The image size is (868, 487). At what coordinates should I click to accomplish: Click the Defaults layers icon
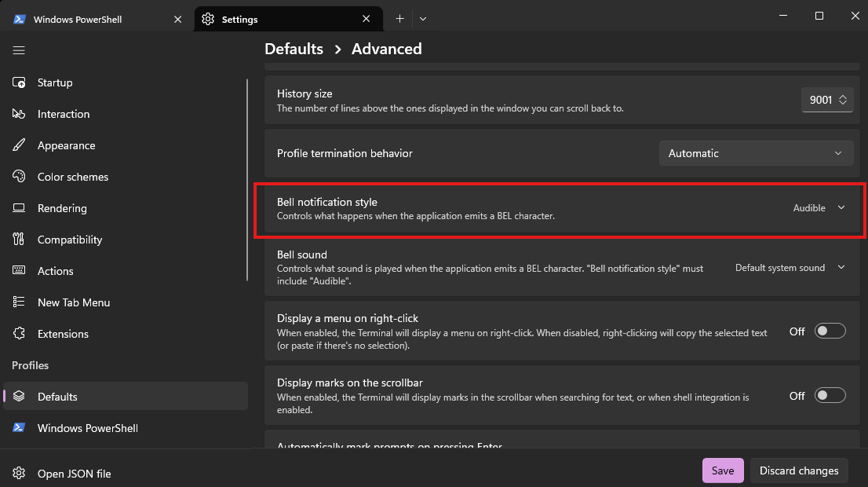point(19,397)
